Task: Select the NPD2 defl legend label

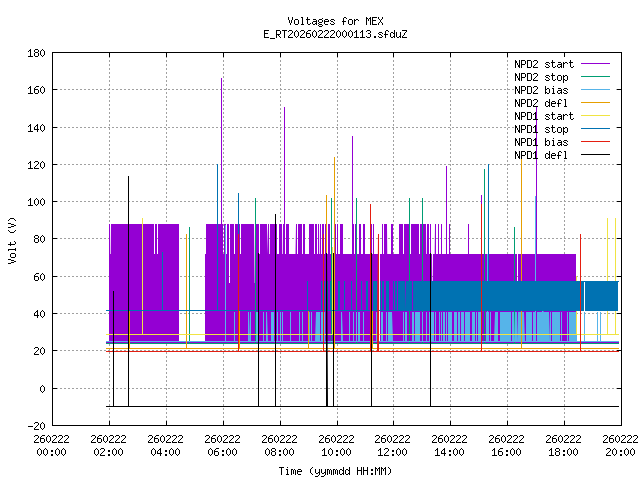Action: point(541,102)
